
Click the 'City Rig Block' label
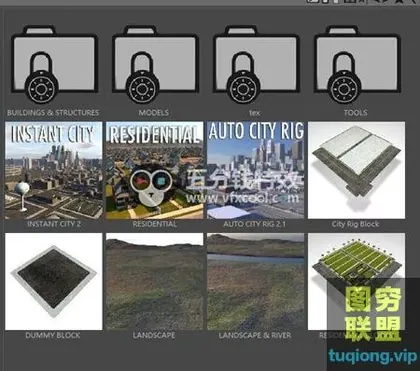[x=355, y=224]
